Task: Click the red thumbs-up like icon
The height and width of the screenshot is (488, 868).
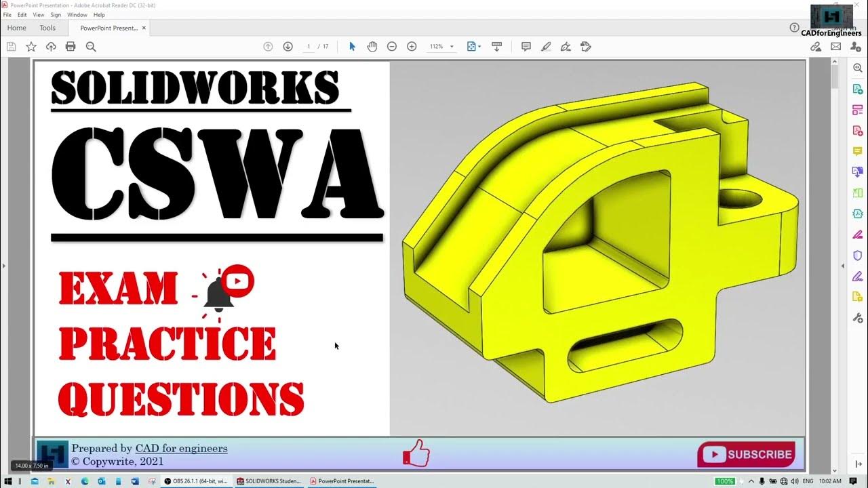Action: click(416, 453)
